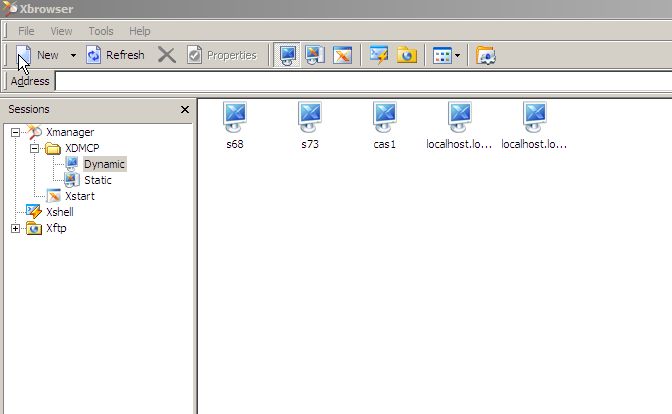This screenshot has height=414, width=672.
Task: Click the Static monitor tree icon
Action: [x=72, y=180]
